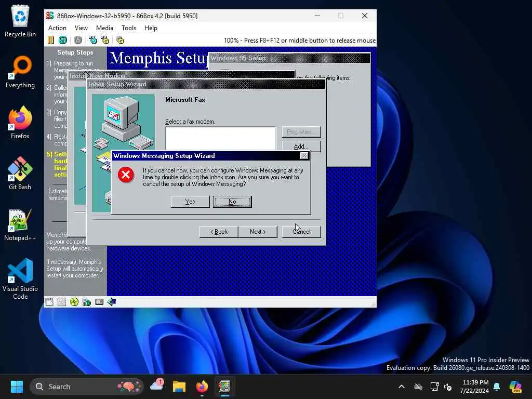Screen dimensions: 532x399
Task: Click Cancel button in Inbox Setup Wizard
Action: [x=301, y=232]
